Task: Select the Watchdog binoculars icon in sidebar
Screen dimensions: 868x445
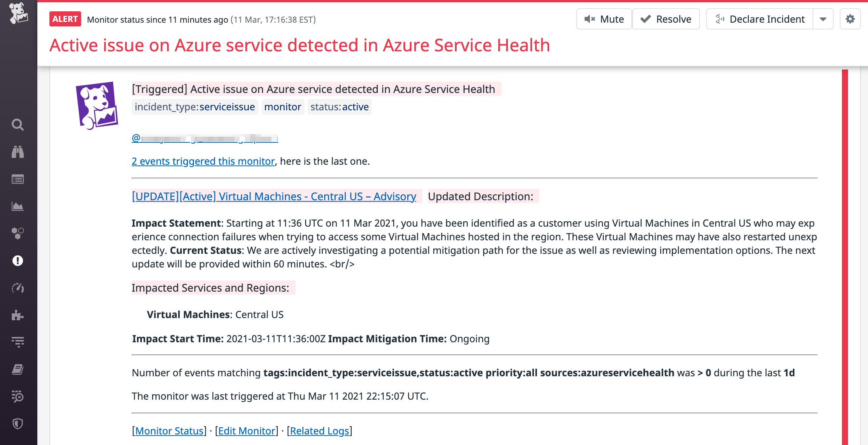Action: tap(18, 152)
